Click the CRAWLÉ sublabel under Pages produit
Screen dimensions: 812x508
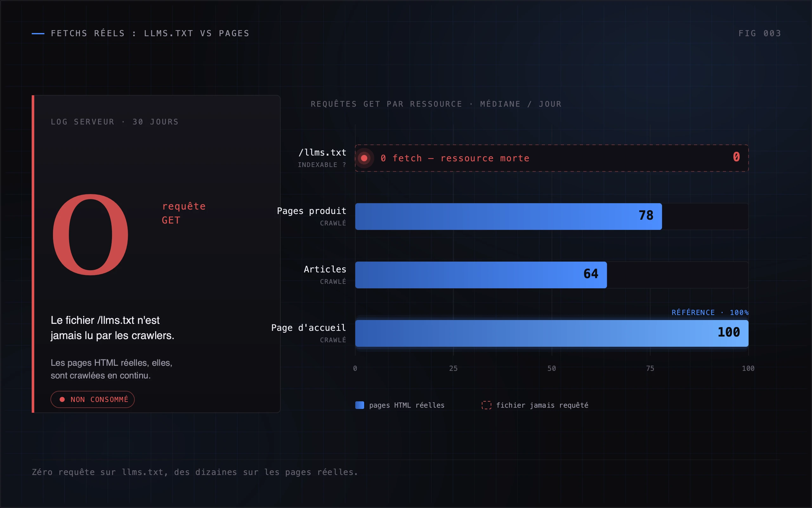(x=333, y=223)
